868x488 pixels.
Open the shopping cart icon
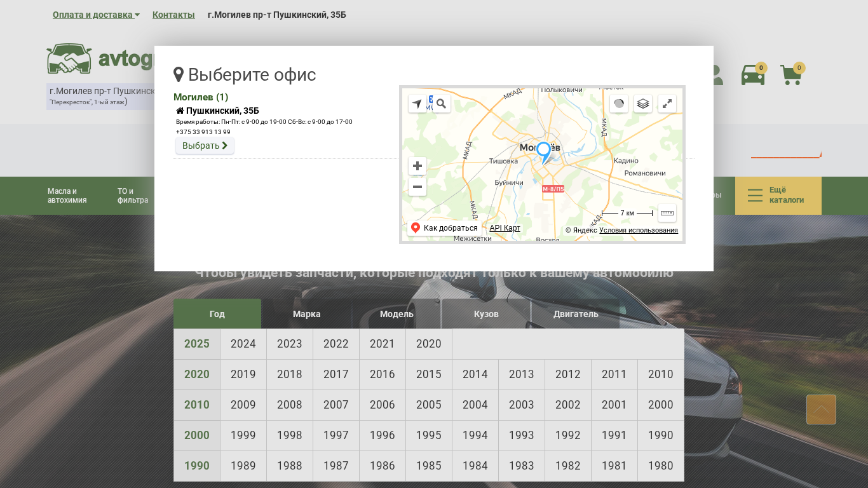pyautogui.click(x=791, y=75)
